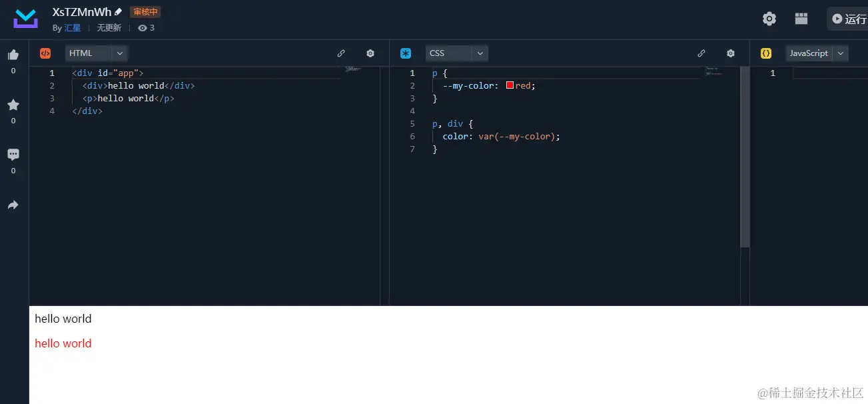Open comments with speech bubble icon
Screen dimensions: 868x404
point(13,155)
